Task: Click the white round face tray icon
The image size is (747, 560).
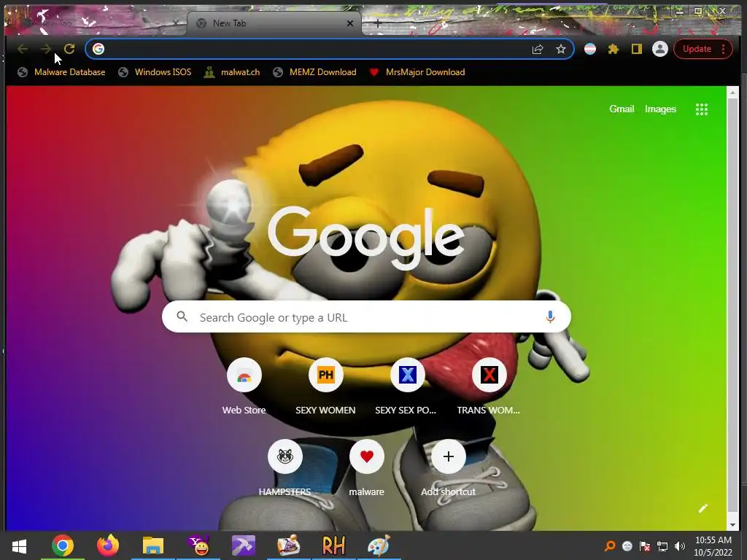Action: (x=627, y=546)
